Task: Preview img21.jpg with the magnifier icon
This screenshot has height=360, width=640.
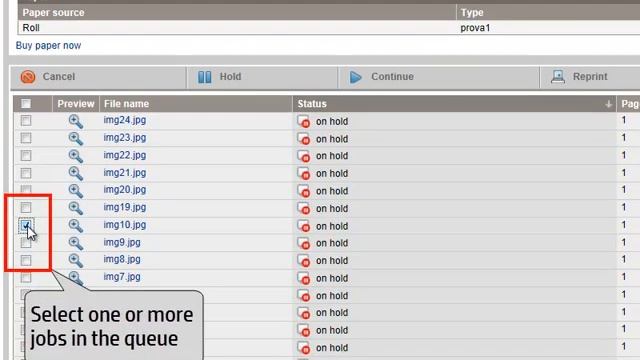Action: 76,173
